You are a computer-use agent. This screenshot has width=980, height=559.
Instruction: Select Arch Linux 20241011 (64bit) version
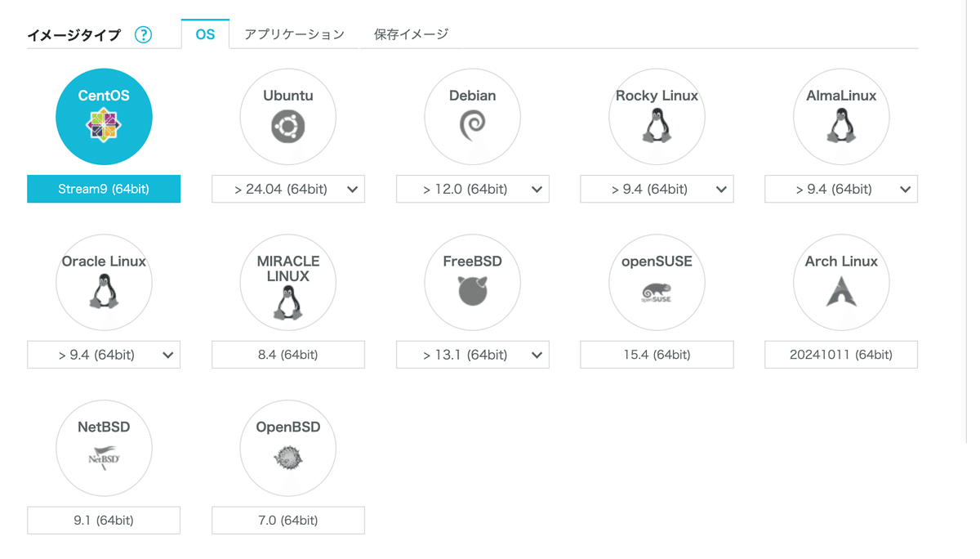[x=841, y=355]
